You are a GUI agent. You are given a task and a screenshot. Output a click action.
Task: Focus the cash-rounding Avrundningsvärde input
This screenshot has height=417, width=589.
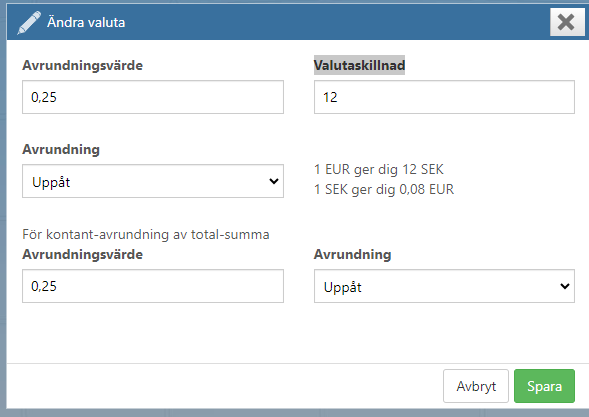tap(153, 286)
